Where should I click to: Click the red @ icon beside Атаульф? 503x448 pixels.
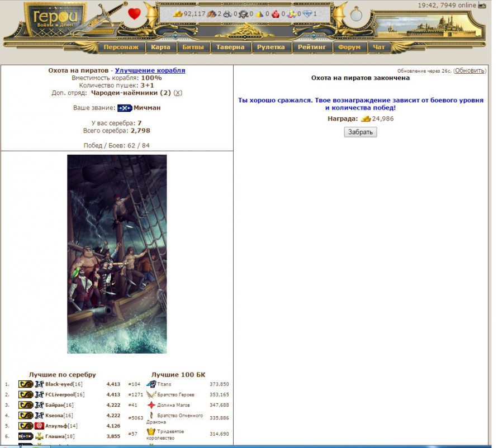(x=39, y=426)
